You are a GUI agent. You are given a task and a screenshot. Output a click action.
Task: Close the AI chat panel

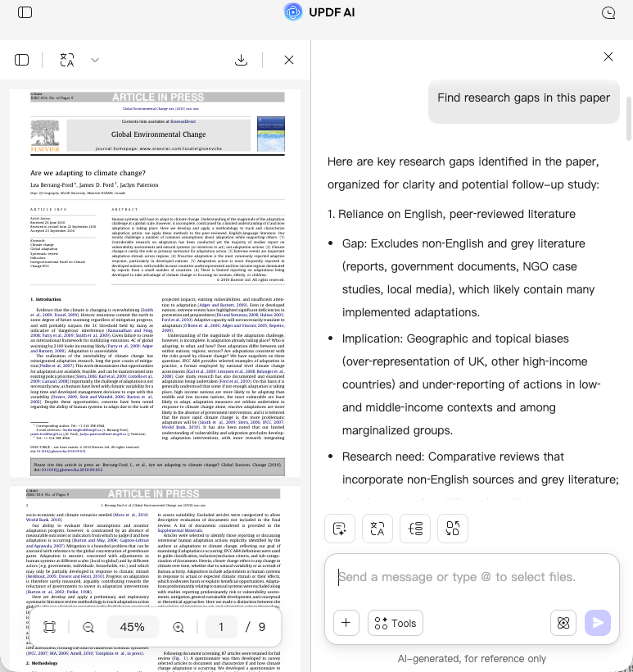point(608,57)
